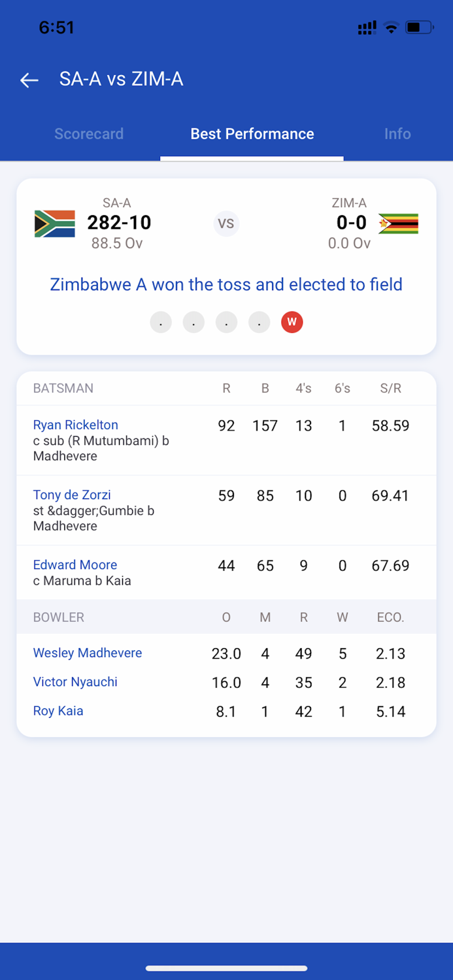This screenshot has height=980, width=453.
Task: Tap the Wi-Fi icon in the status bar
Action: [x=391, y=27]
